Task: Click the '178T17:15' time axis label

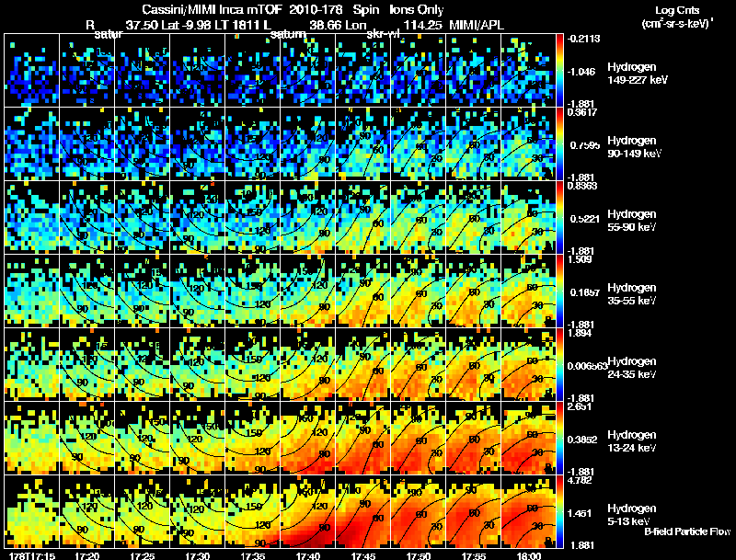Action: point(31,556)
